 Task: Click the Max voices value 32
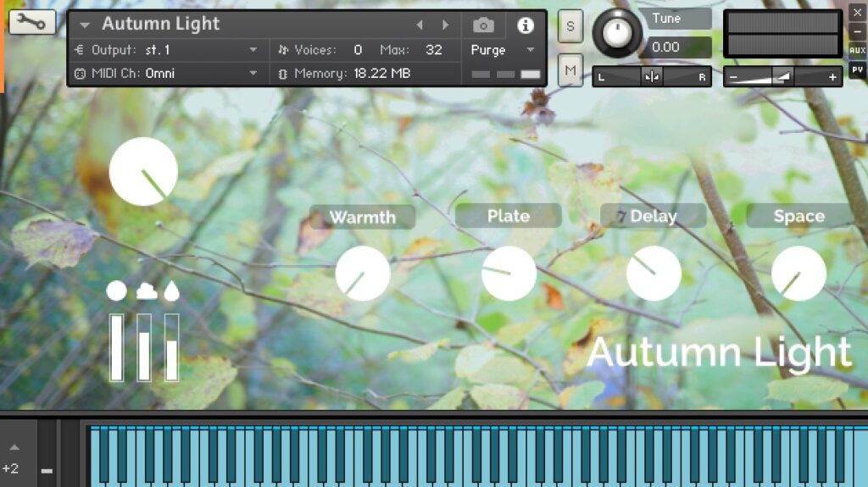[433, 50]
